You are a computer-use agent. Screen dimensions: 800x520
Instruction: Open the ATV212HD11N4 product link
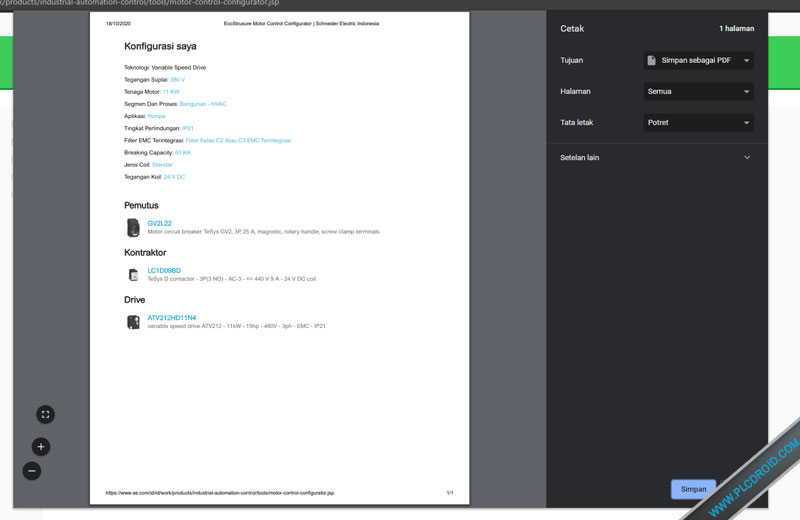[171, 317]
